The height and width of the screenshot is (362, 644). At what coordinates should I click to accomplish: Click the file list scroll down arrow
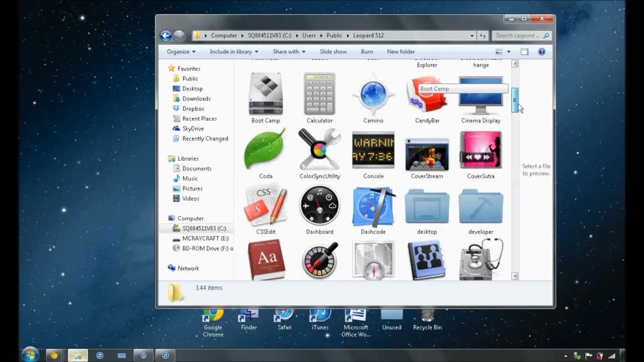click(515, 276)
